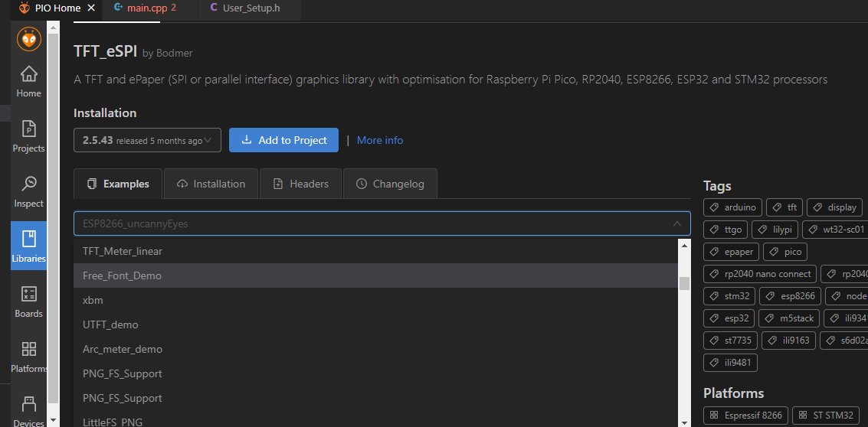The height and width of the screenshot is (427, 868).
Task: Click the ttgo tag
Action: [x=726, y=230]
